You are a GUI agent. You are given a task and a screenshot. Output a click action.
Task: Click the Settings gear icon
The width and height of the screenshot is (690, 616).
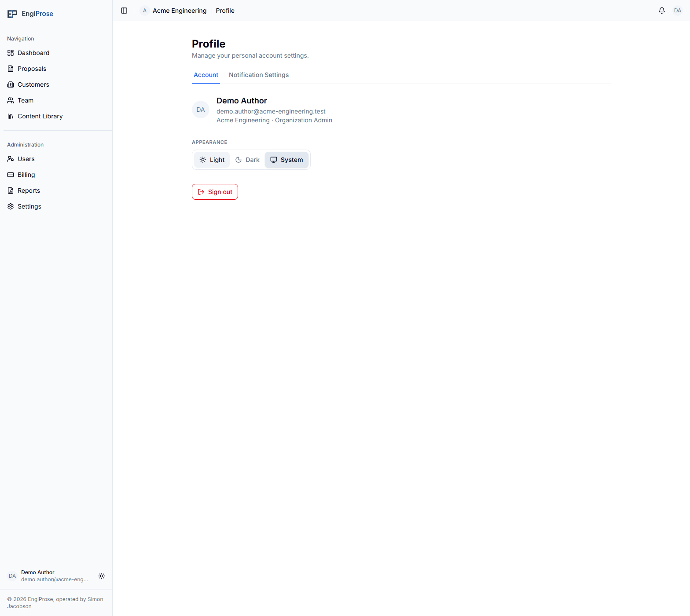point(11,206)
